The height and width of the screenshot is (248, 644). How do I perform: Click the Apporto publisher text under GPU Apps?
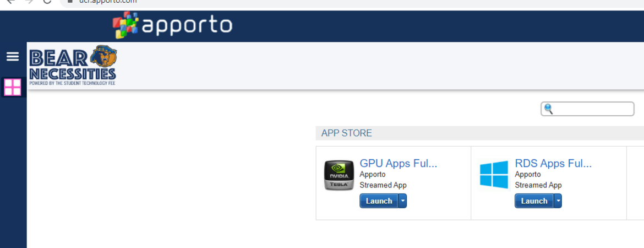pos(373,175)
